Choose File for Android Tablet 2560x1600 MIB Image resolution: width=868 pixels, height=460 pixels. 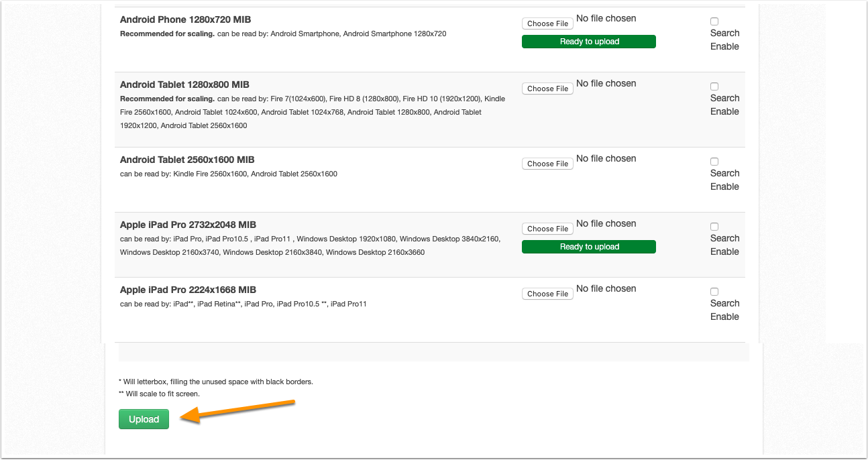click(547, 164)
